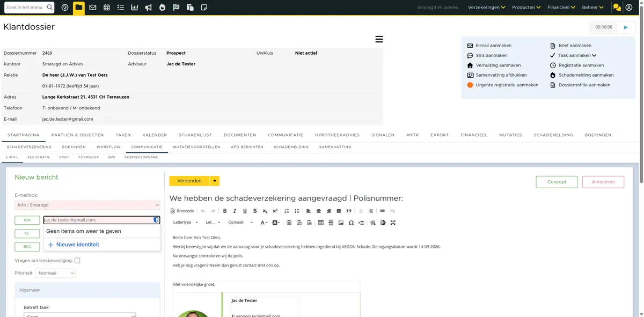Open the Lettertype font dropdown
The image size is (644, 317).
coord(186,223)
